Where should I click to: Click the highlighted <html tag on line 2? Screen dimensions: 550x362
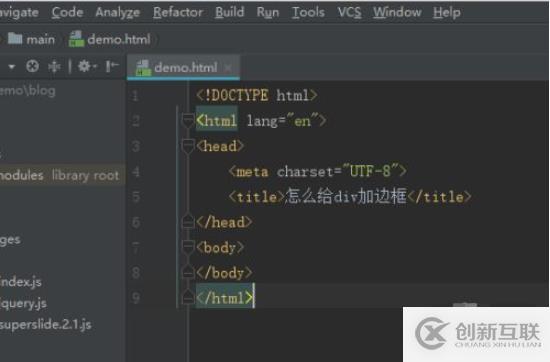click(x=216, y=121)
